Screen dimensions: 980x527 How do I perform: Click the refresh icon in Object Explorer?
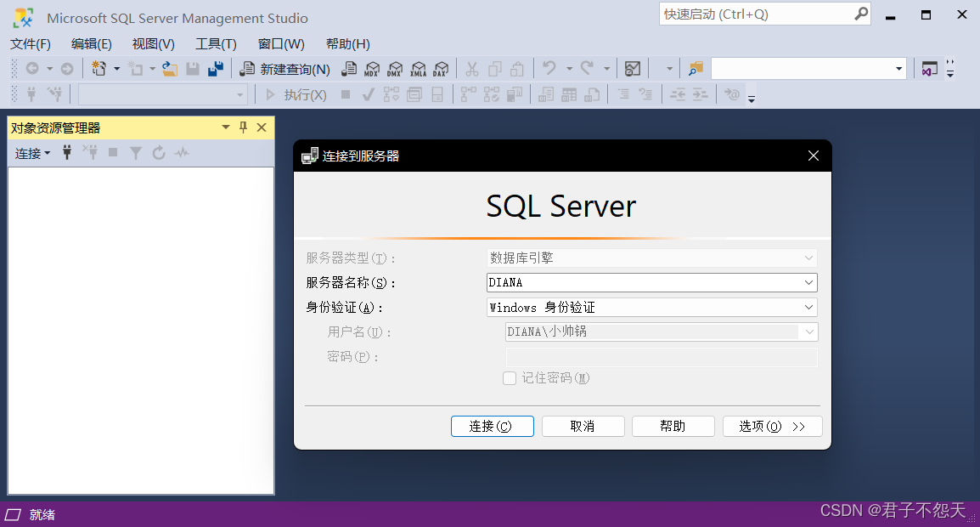point(159,152)
